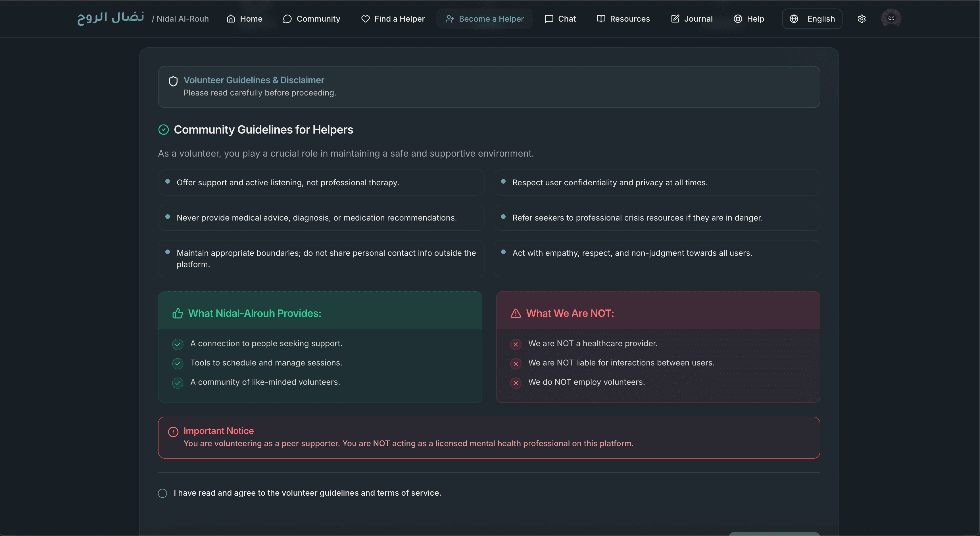Click 'Please read carefully before proceeding' text
Screen dimensions: 980x536
(260, 93)
